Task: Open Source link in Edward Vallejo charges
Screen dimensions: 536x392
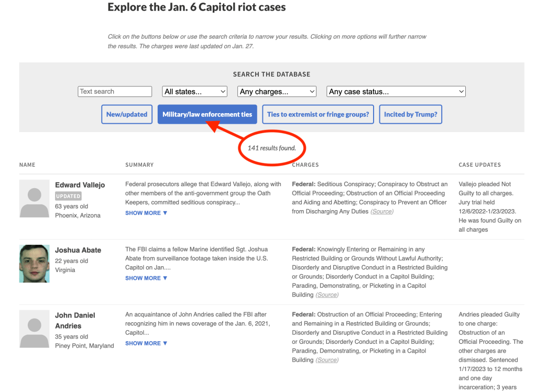Action: 382,212
